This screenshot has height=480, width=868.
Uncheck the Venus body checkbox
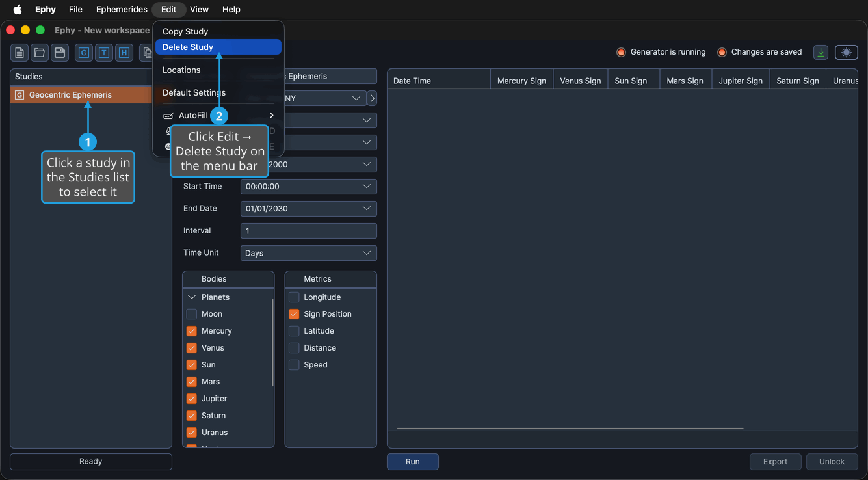pos(192,348)
